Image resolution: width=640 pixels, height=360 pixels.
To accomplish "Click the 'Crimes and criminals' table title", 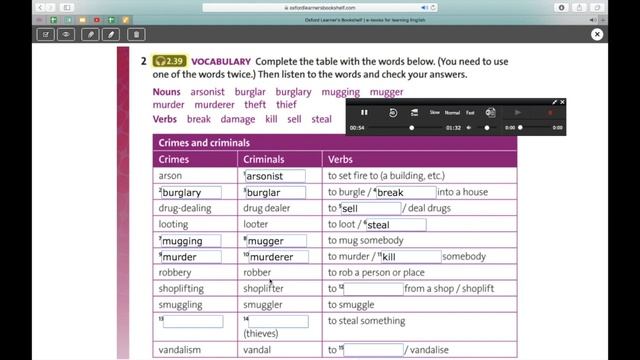I will tap(204, 143).
